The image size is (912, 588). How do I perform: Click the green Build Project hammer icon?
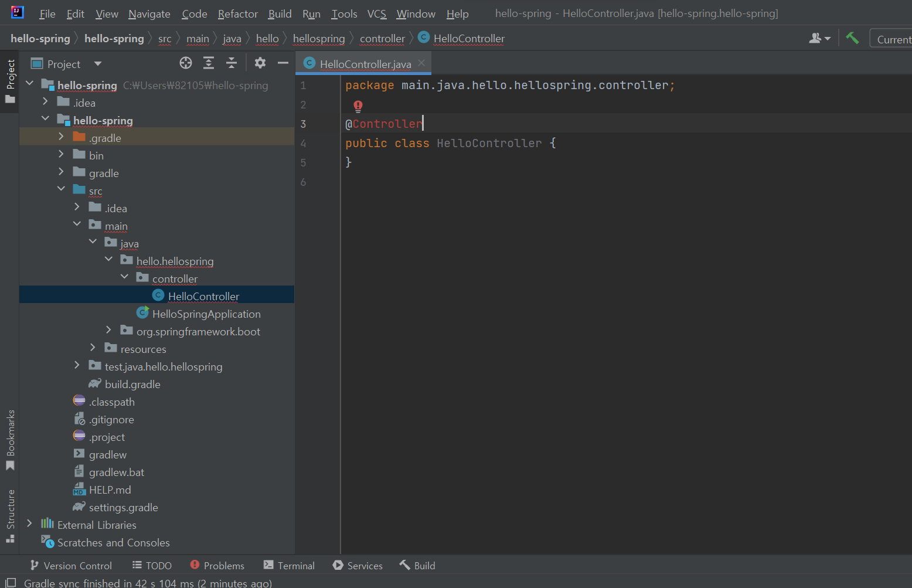coord(852,39)
